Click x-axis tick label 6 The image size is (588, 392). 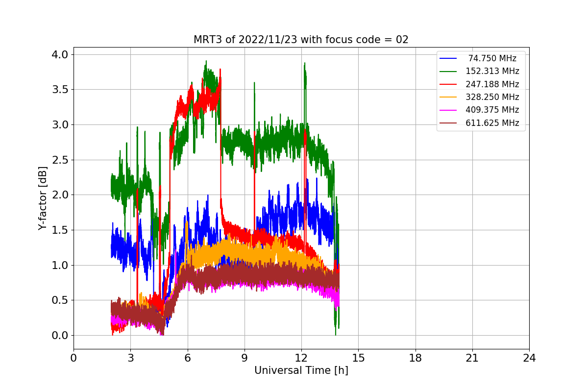[x=187, y=358]
